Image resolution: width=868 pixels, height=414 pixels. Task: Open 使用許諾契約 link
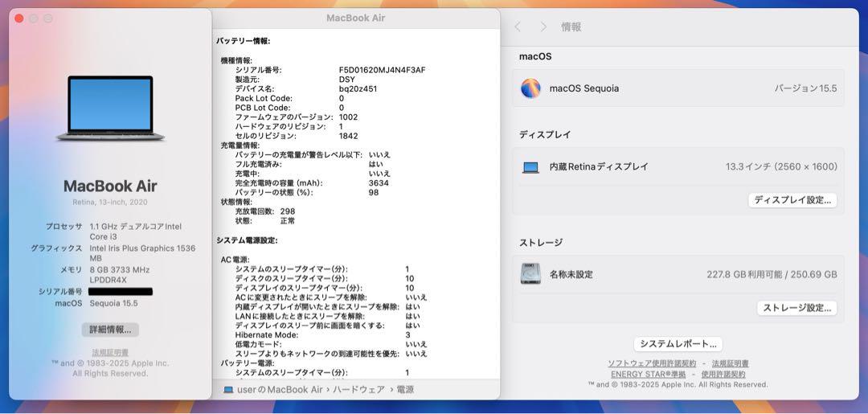723,374
